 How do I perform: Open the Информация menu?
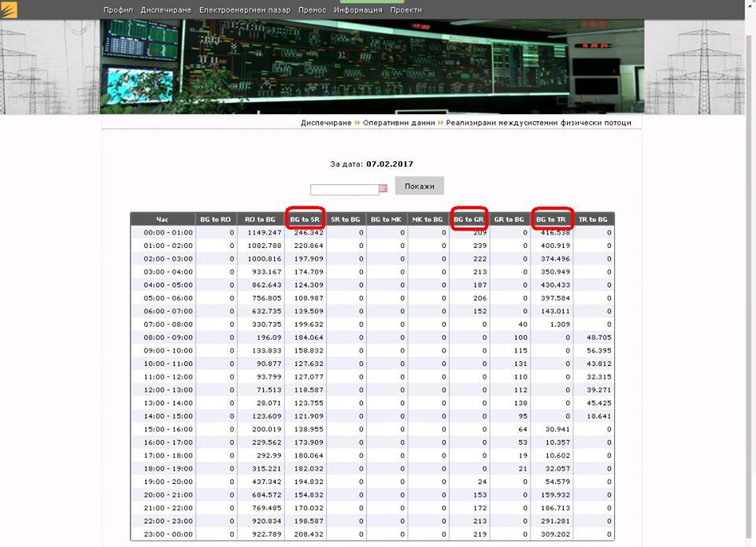(x=358, y=10)
